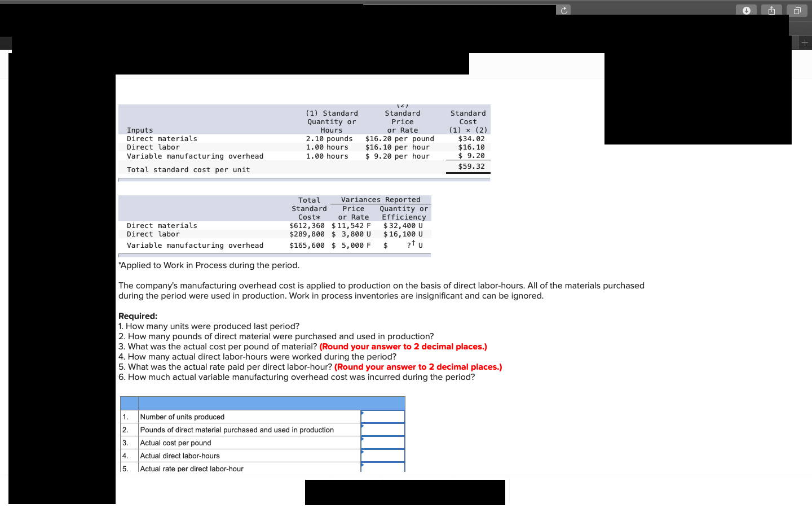Viewport: 812px width, 508px height.
Task: Click the blue answer table header row
Action: (262, 403)
